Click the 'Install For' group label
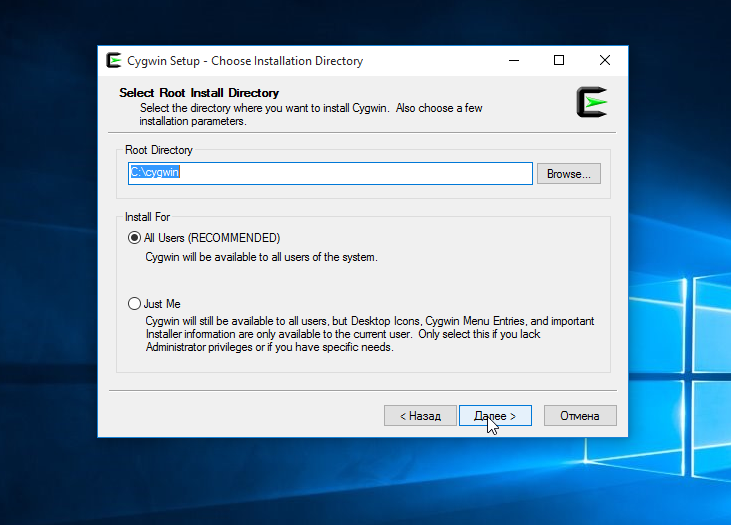 click(x=147, y=217)
